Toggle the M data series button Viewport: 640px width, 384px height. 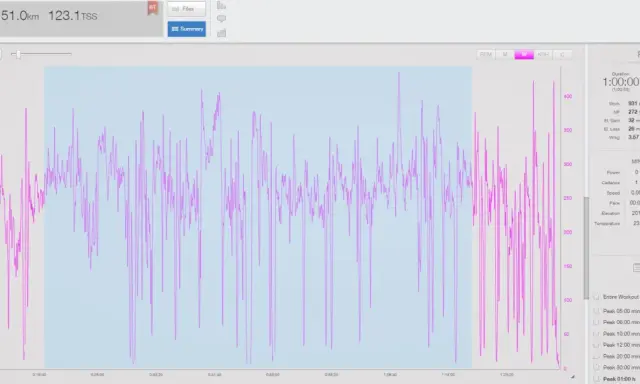coord(505,54)
